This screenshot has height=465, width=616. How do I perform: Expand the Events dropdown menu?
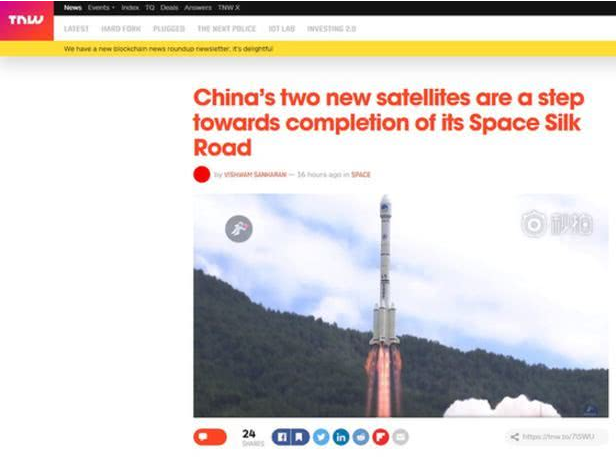pyautogui.click(x=101, y=7)
